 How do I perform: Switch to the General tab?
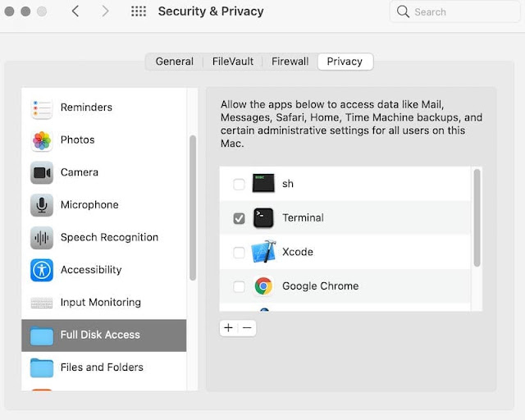175,62
